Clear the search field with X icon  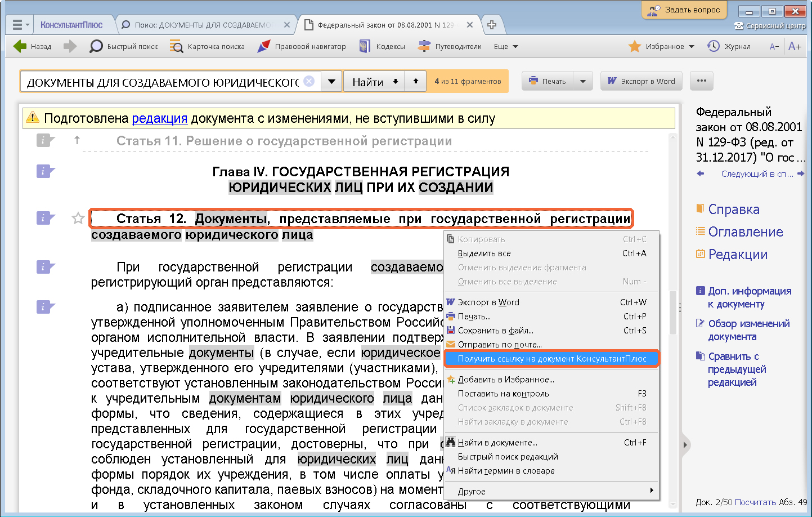click(x=309, y=81)
